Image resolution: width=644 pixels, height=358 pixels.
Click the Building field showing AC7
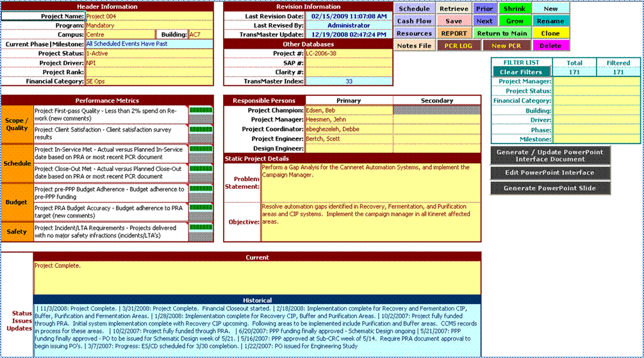(x=201, y=35)
